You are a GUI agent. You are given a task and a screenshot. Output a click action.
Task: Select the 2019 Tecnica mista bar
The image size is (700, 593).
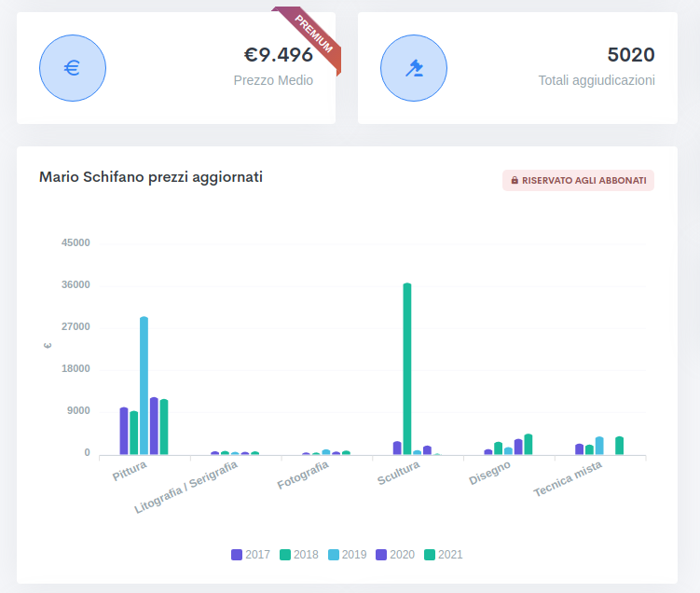(599, 446)
